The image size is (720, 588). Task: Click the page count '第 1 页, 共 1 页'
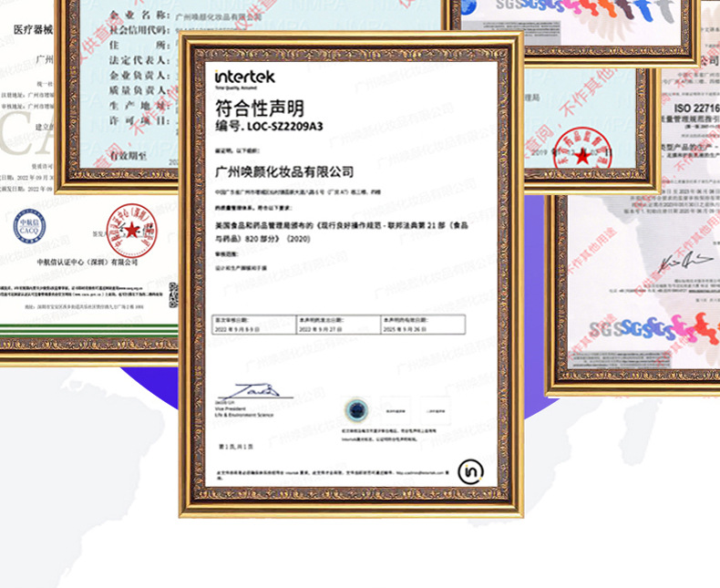tap(235, 447)
